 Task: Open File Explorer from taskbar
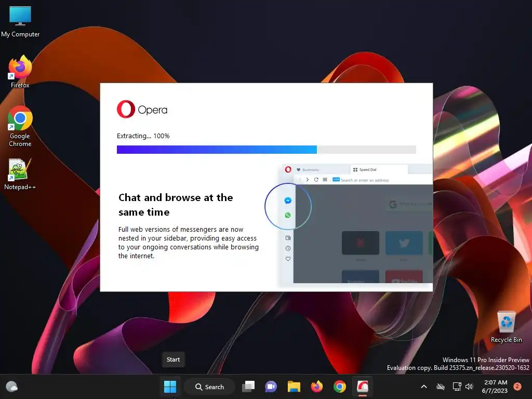coord(294,387)
